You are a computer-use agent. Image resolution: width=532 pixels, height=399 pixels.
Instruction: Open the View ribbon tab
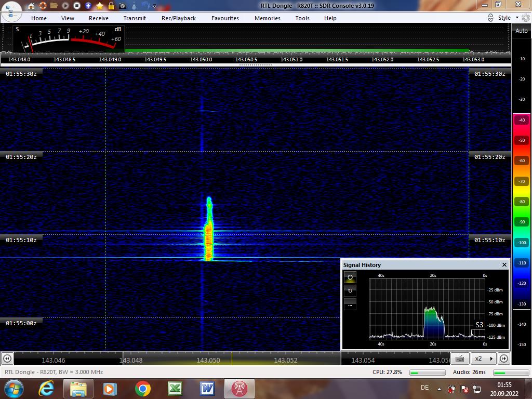click(68, 18)
